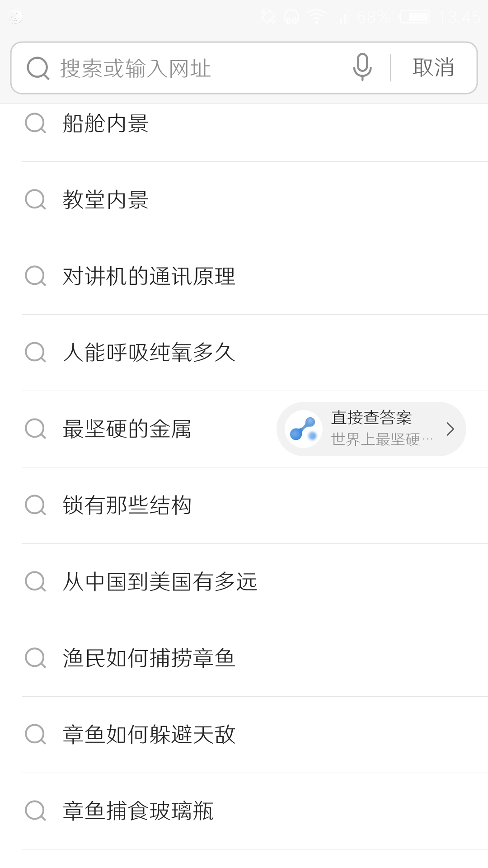
Task: Click magnifier icon beside 对讲机的通讯原理
Action: coord(35,276)
